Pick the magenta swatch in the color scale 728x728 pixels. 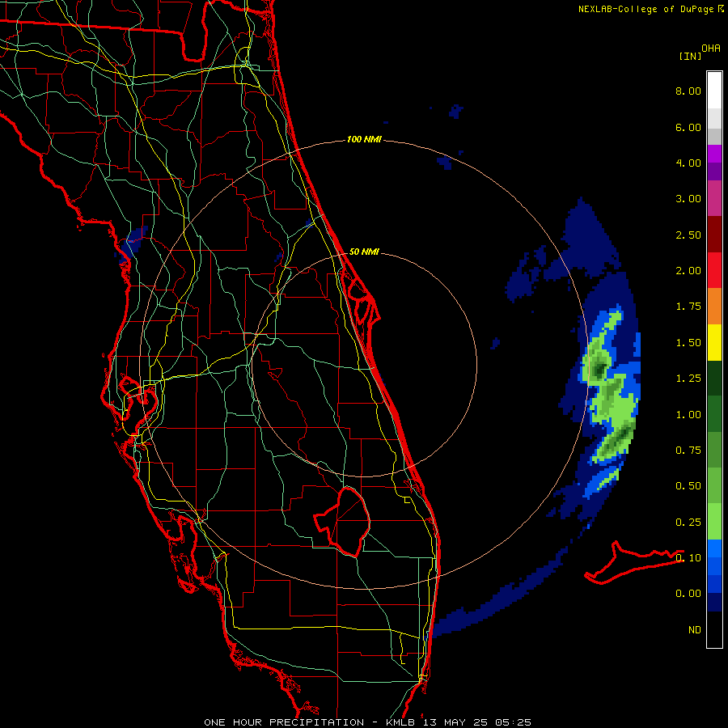coord(714,154)
